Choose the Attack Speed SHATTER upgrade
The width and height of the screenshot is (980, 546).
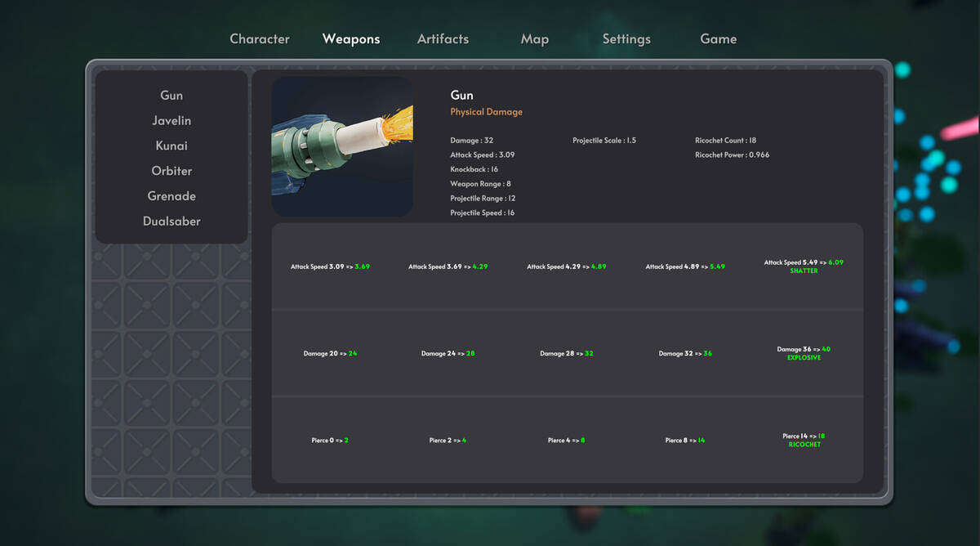[804, 266]
